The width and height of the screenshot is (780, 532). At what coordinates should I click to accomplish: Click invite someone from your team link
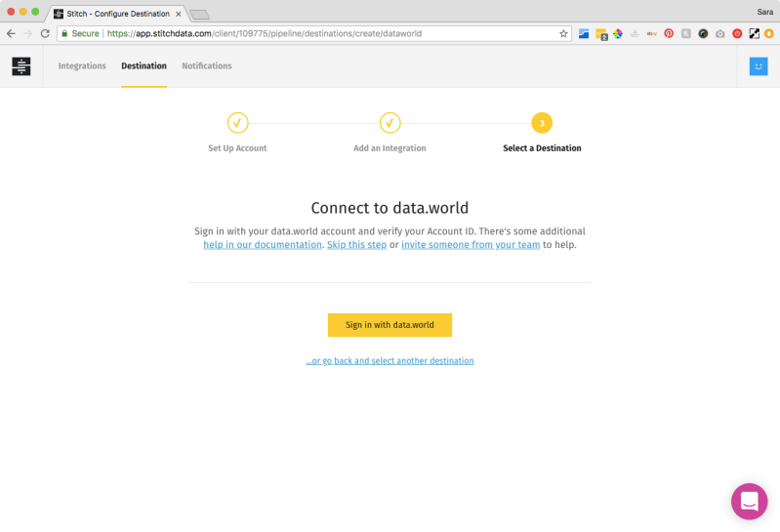(471, 245)
